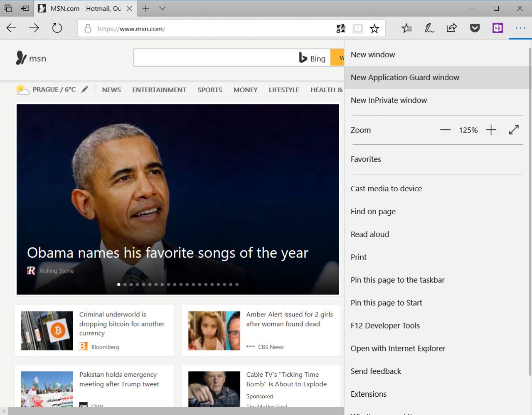Viewport: 532px width, 415px height.
Task: Add notes with pen icon
Action: point(429,28)
